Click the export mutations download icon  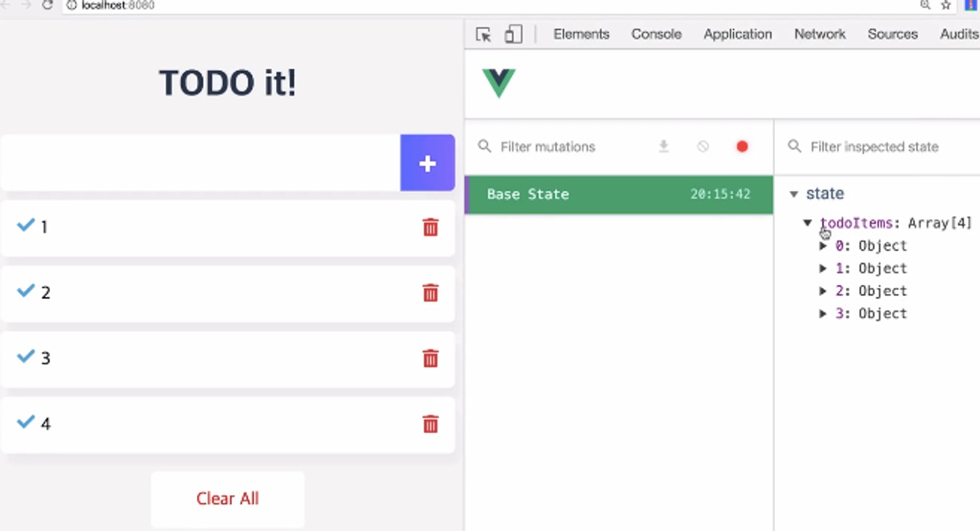coord(664,147)
